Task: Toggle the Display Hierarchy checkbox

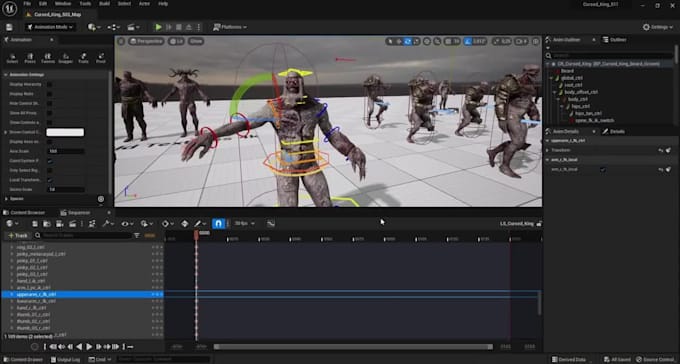Action: [49, 84]
